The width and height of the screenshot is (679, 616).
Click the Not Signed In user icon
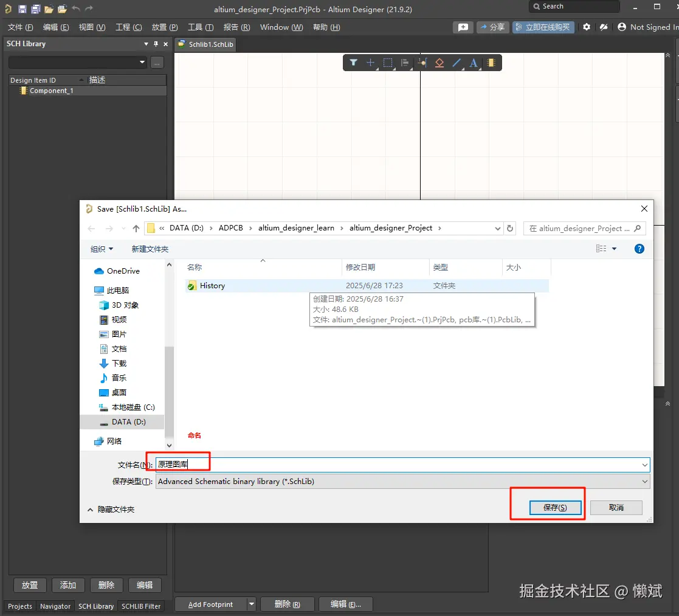tap(622, 27)
